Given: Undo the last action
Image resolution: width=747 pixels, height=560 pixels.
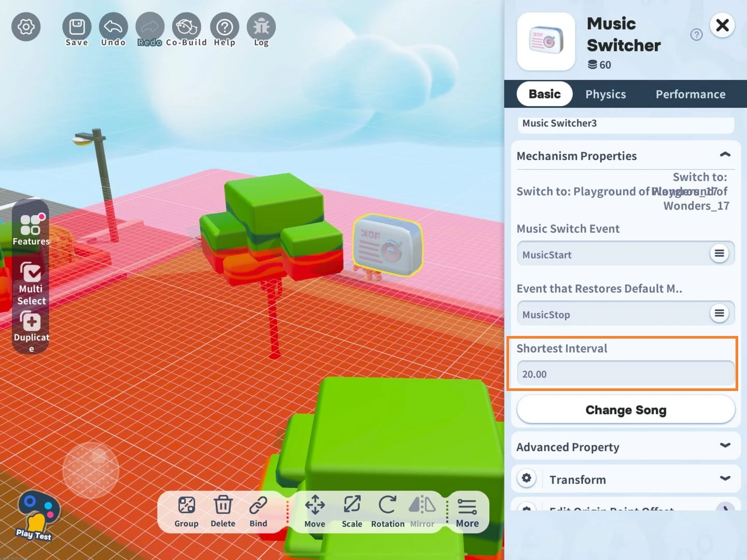Looking at the screenshot, I should point(113,30).
